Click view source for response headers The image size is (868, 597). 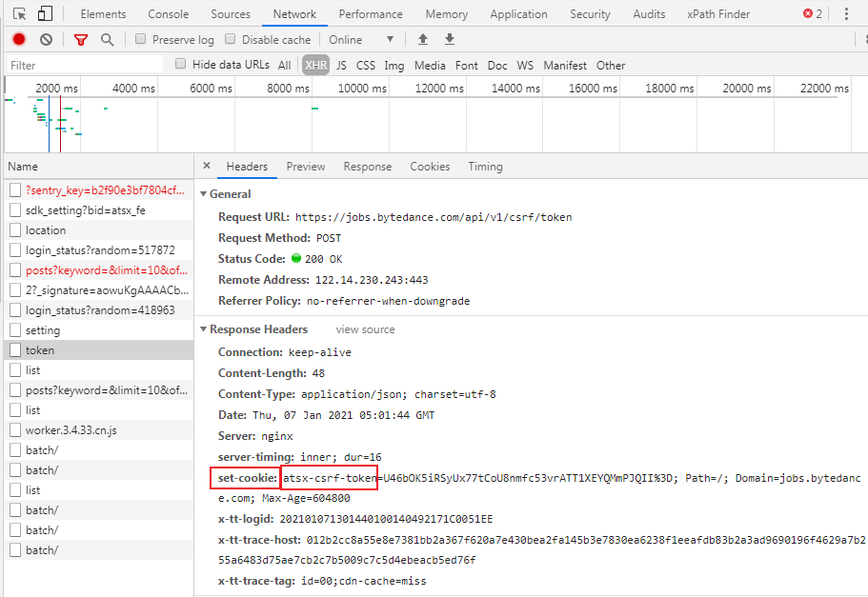coord(365,329)
